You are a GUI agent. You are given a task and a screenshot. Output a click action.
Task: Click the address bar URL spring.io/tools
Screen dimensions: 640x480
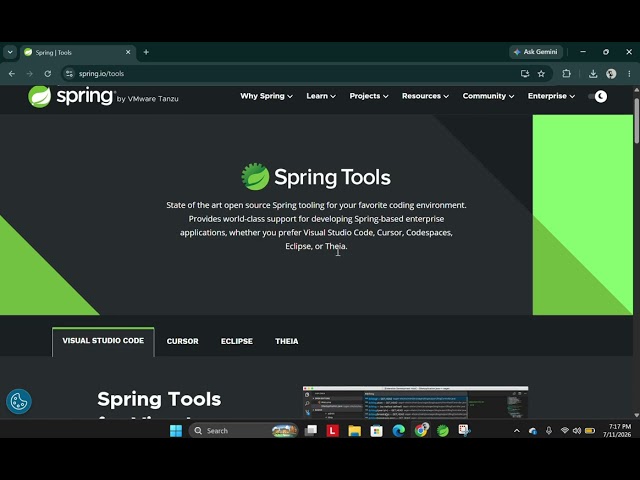point(101,74)
